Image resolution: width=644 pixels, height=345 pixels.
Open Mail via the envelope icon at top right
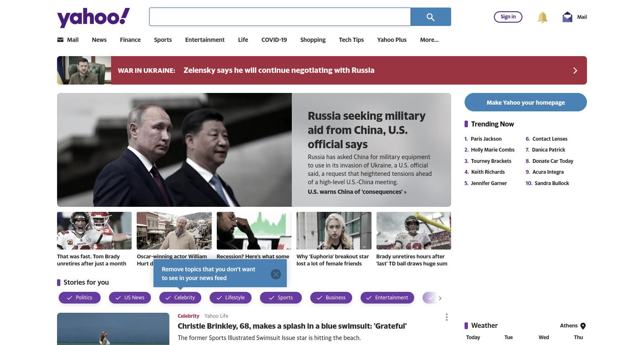567,17
